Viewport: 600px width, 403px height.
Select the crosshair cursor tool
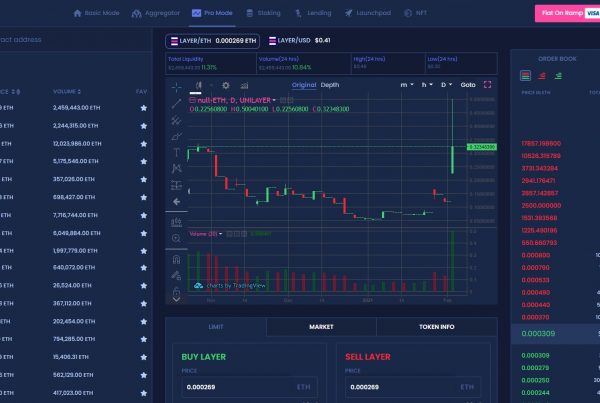(x=176, y=87)
